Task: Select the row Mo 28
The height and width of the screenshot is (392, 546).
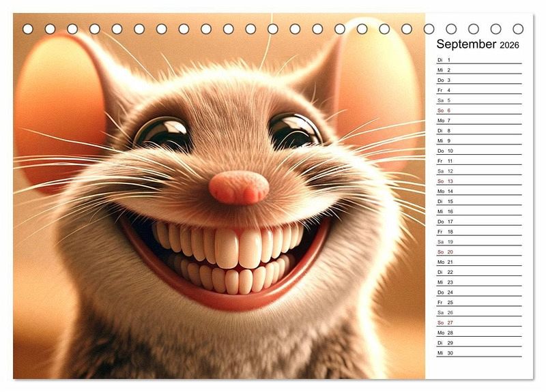Action: 479,332
